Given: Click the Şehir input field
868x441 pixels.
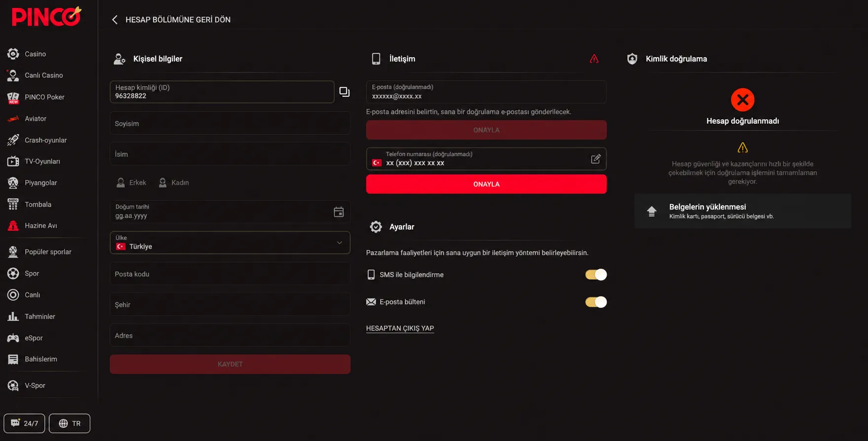Looking at the screenshot, I should (x=230, y=304).
